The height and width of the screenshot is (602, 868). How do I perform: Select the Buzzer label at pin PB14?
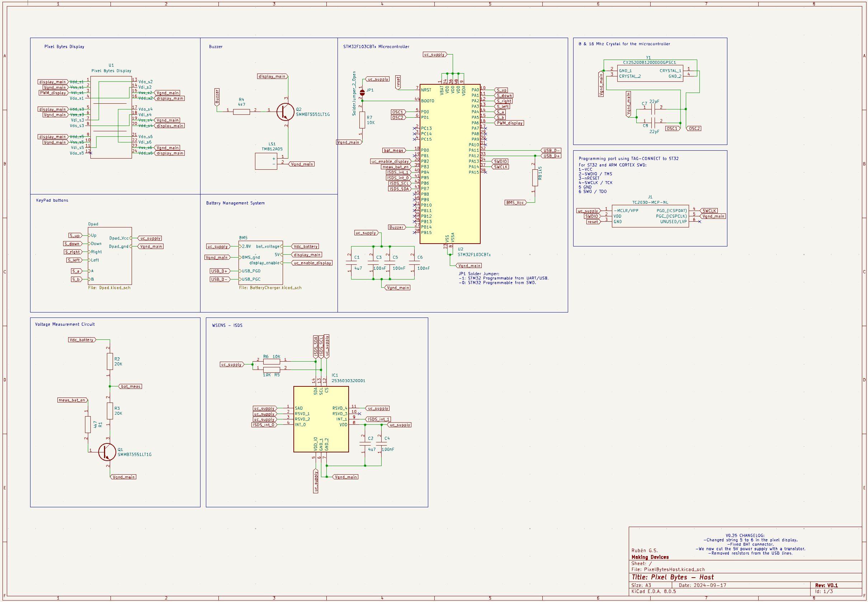397,227
